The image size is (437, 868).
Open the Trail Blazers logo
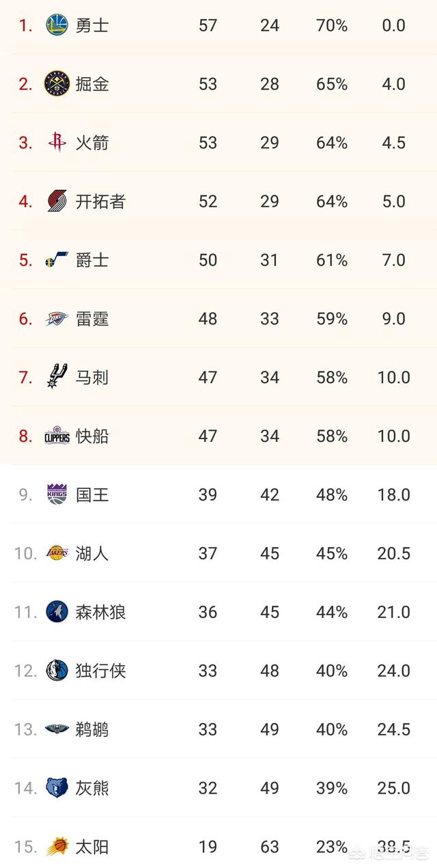57,201
